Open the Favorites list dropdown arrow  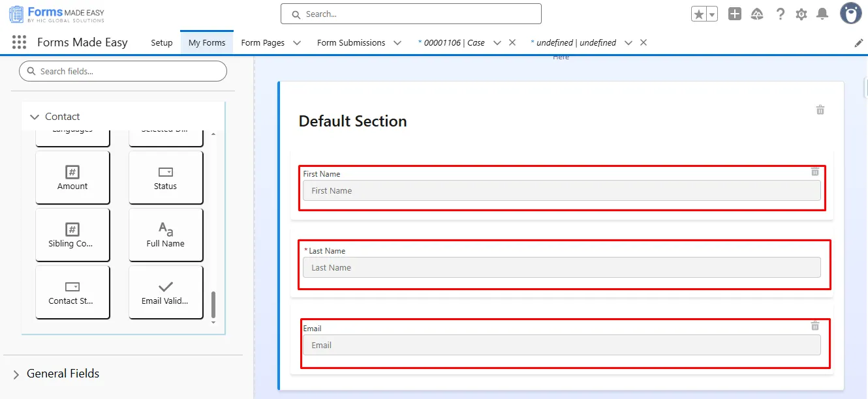[712, 14]
